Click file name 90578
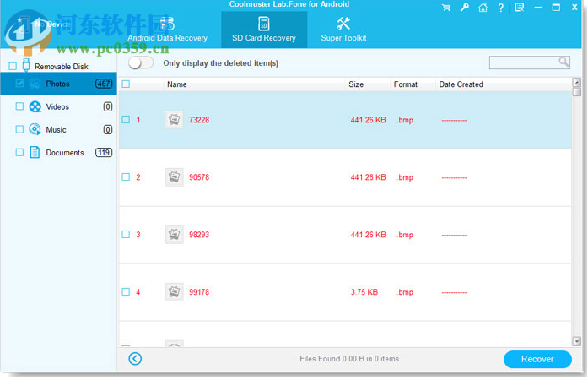Screen dimensions: 588x380 click(x=199, y=177)
